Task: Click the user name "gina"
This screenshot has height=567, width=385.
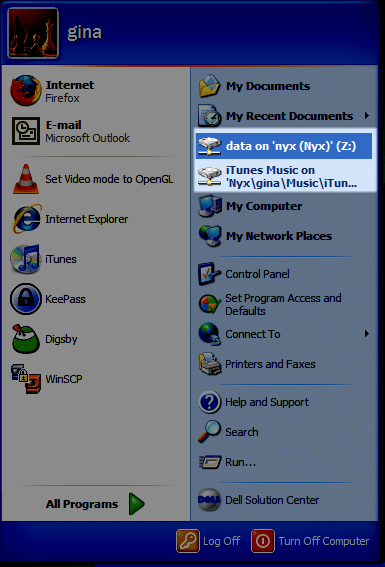Action: (84, 33)
